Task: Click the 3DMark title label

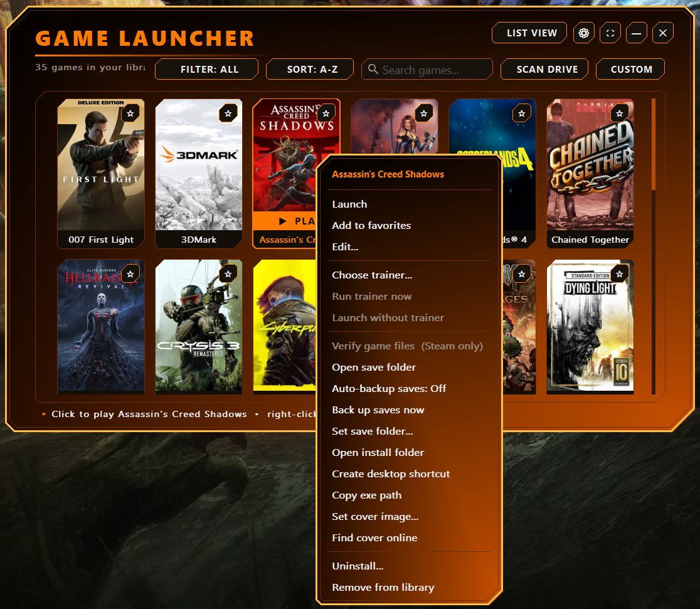Action: pyautogui.click(x=199, y=240)
